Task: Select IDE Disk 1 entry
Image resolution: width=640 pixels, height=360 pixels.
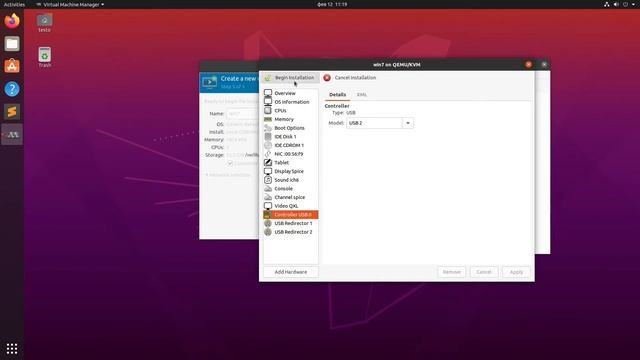Action: tap(291, 137)
